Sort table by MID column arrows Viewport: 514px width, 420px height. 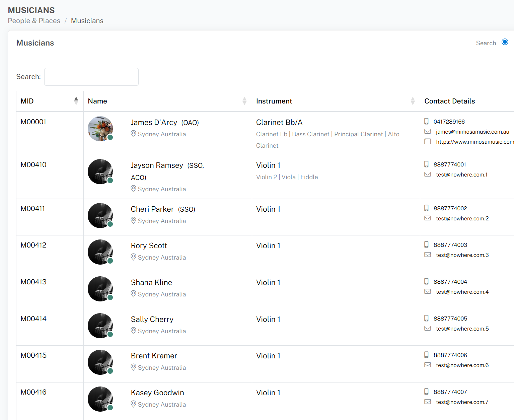(x=76, y=101)
